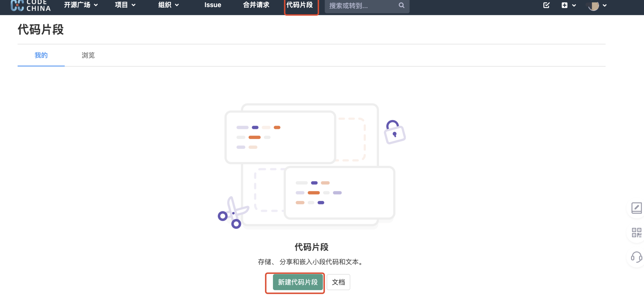Screen dimensions: 644x303
Task: Click the plus create-new icon
Action: click(x=564, y=5)
